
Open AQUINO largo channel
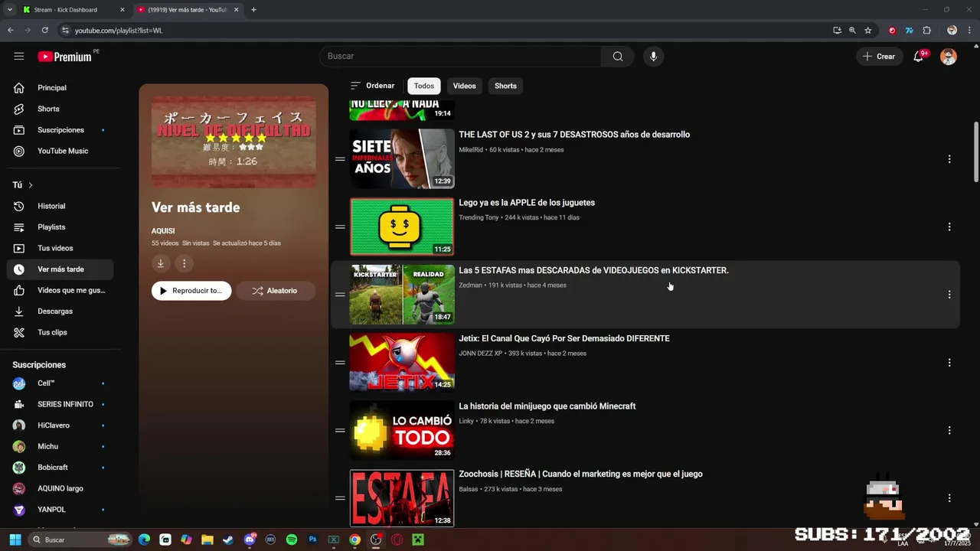point(60,488)
